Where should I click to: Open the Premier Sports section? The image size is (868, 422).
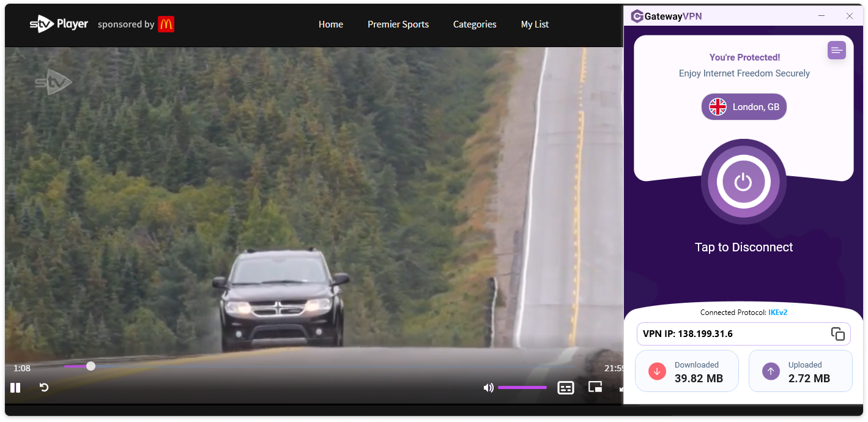pos(398,24)
